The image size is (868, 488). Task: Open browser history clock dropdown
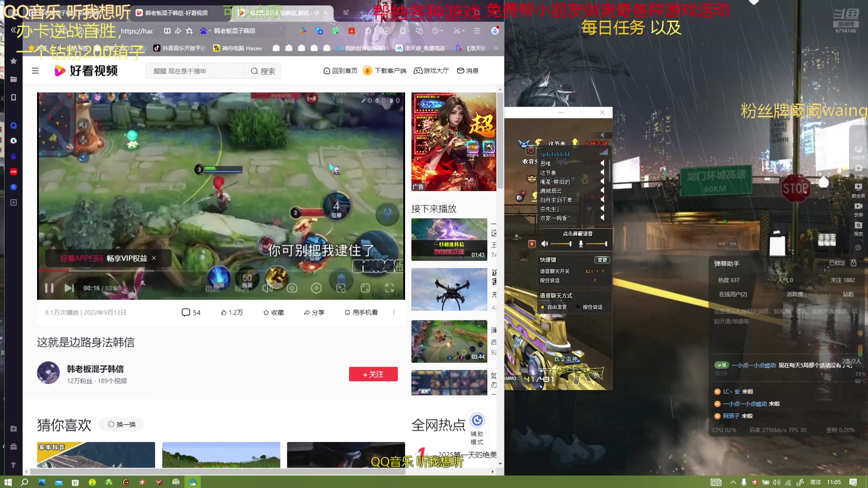pyautogui.click(x=437, y=31)
